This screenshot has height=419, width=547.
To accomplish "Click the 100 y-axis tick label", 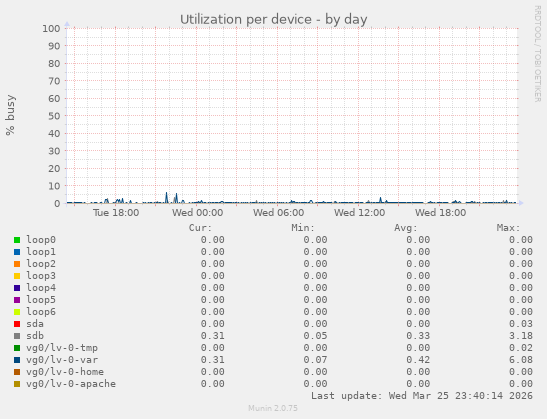I will pos(51,29).
